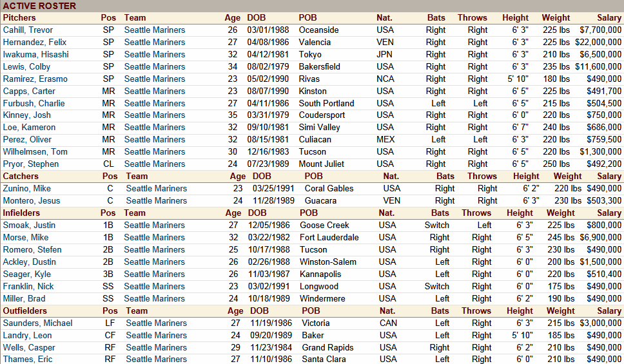Click the Seattle Mariners link in Colby Lewis's row

(x=154, y=67)
